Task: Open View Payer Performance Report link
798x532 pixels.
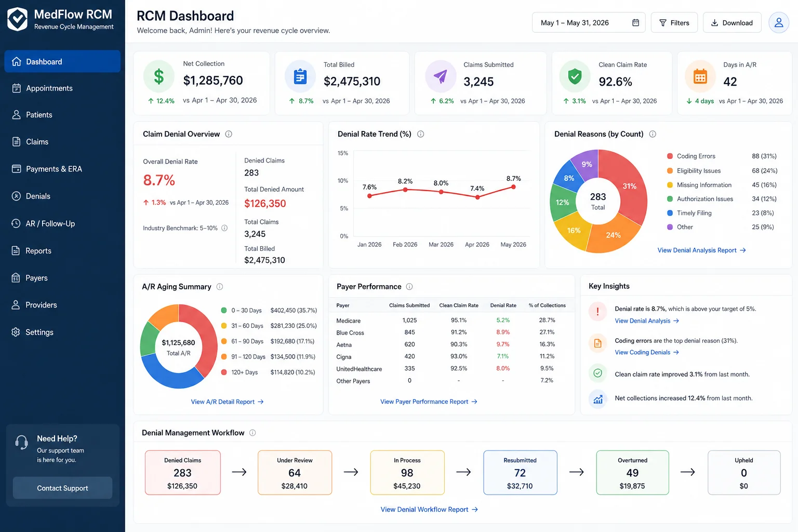Action: pos(429,402)
